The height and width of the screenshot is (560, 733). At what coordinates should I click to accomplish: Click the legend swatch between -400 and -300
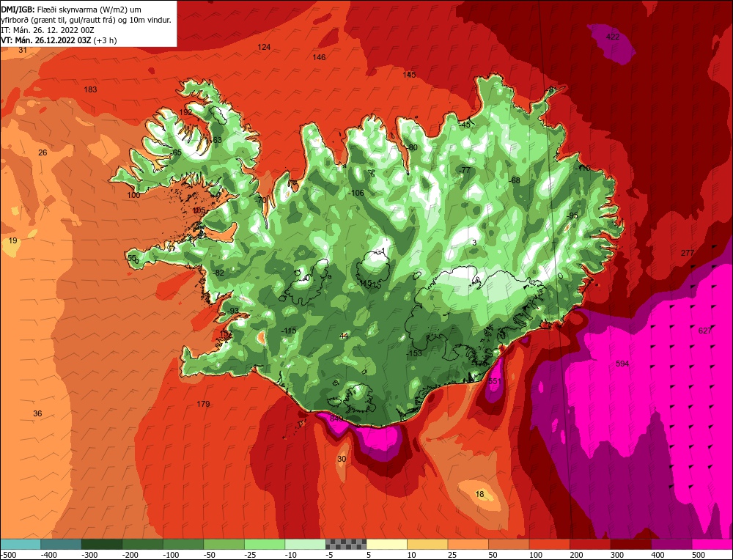(62, 544)
